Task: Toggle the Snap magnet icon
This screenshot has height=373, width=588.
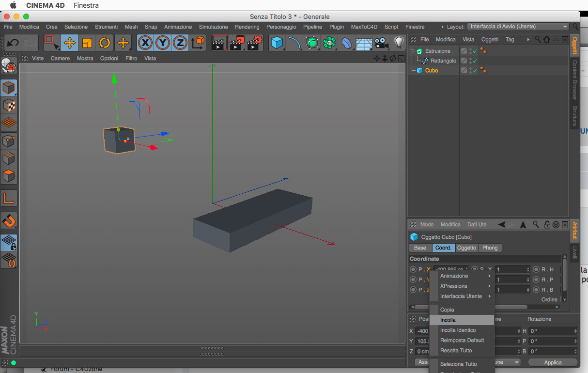Action: coord(9,220)
